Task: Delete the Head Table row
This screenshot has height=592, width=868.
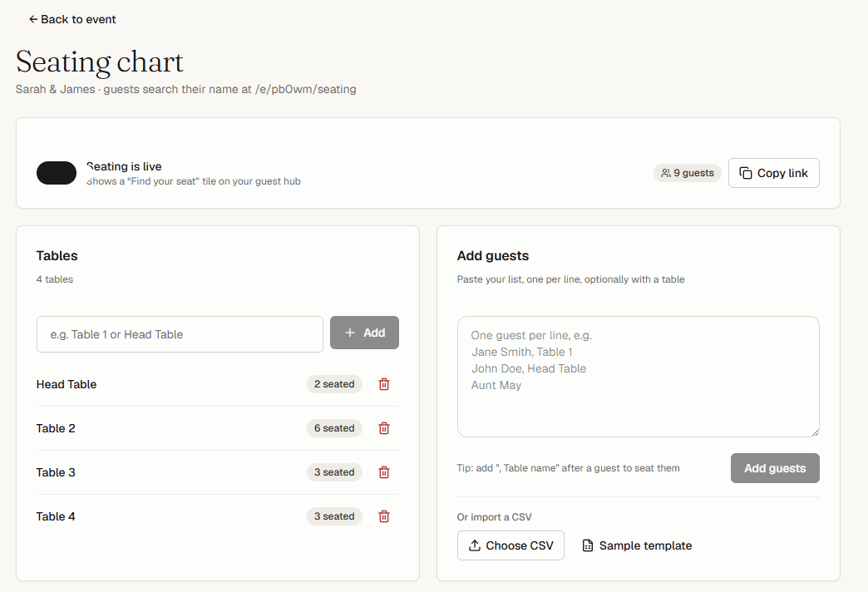Action: (383, 384)
